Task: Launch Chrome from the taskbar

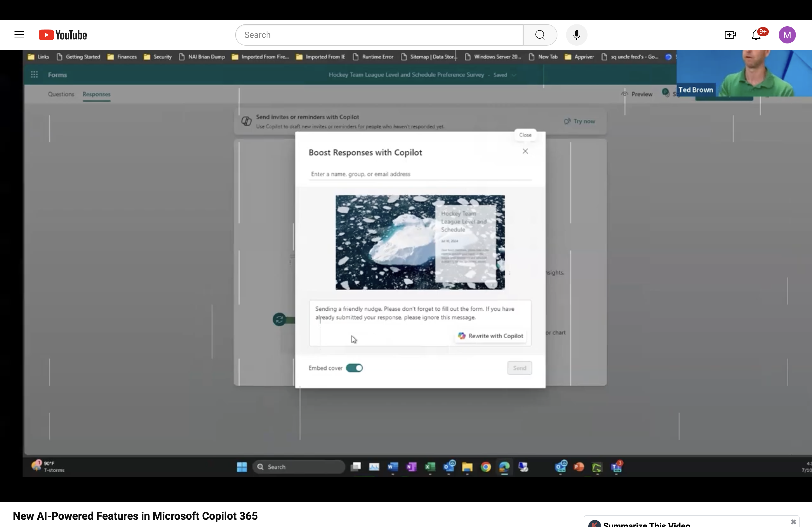Action: coord(485,467)
